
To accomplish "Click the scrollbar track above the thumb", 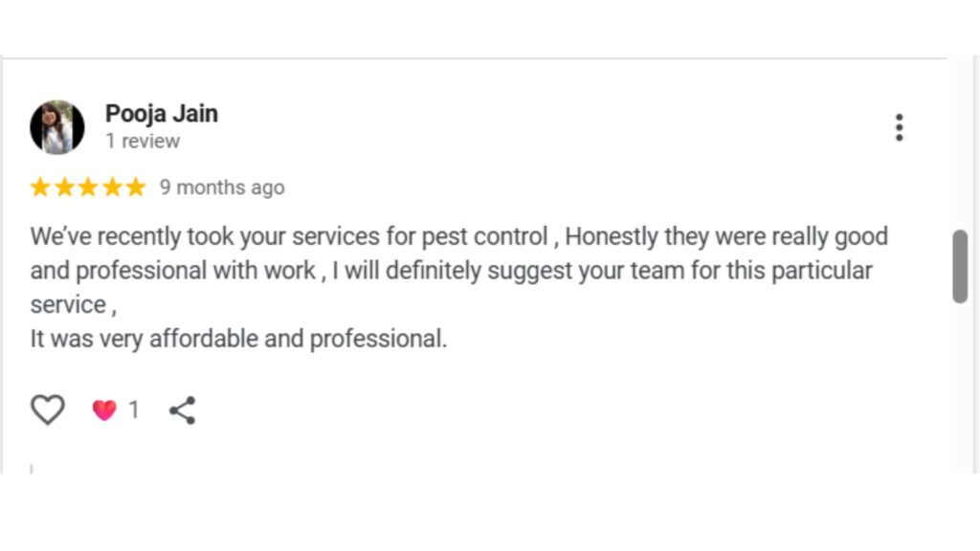I will (960, 143).
